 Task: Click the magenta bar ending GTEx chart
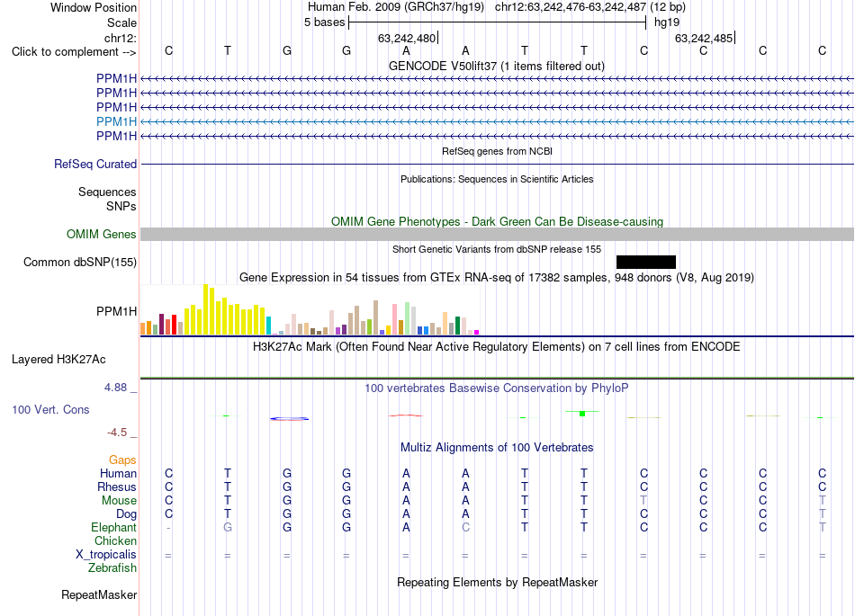tap(477, 332)
